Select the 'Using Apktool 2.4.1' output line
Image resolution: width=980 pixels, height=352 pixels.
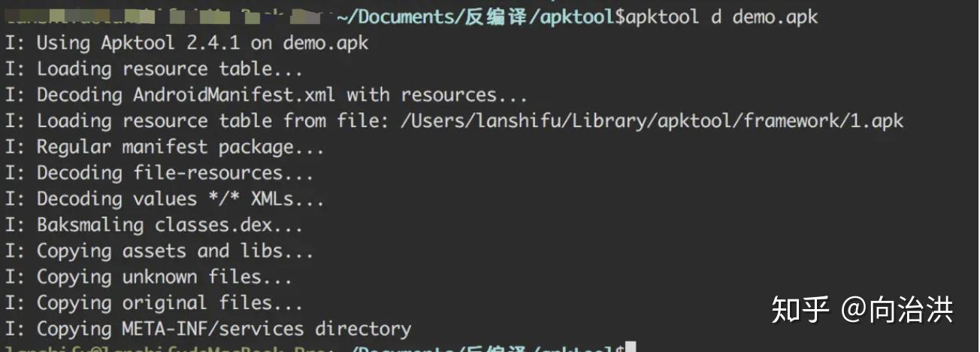[187, 42]
